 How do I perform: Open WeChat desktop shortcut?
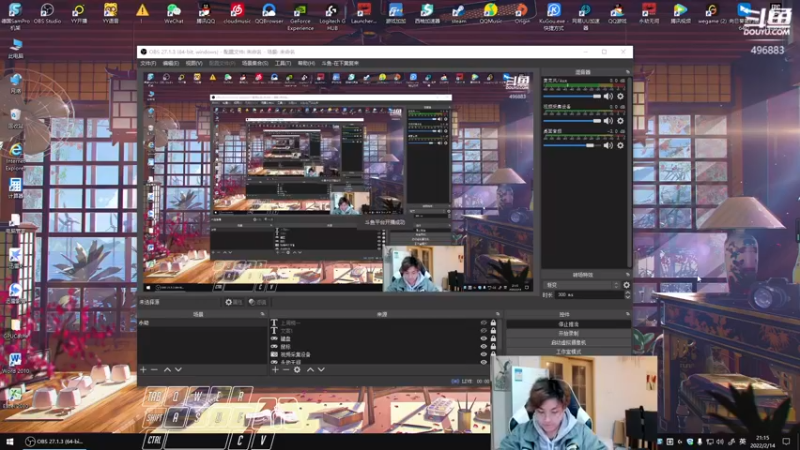click(173, 14)
